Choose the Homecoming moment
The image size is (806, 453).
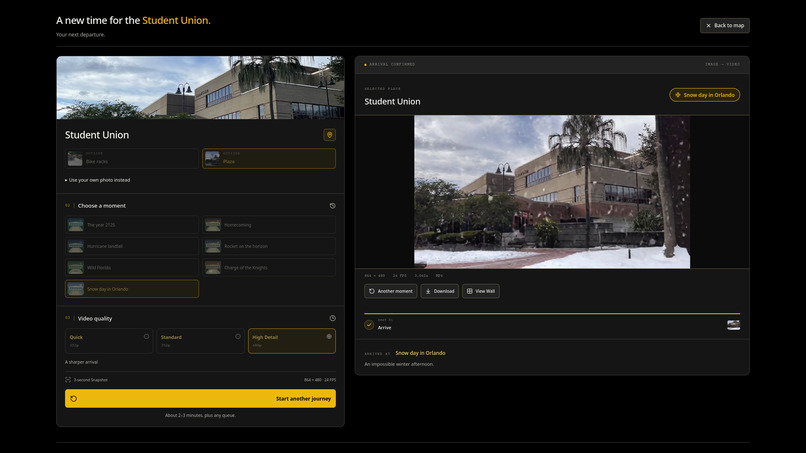pos(269,225)
